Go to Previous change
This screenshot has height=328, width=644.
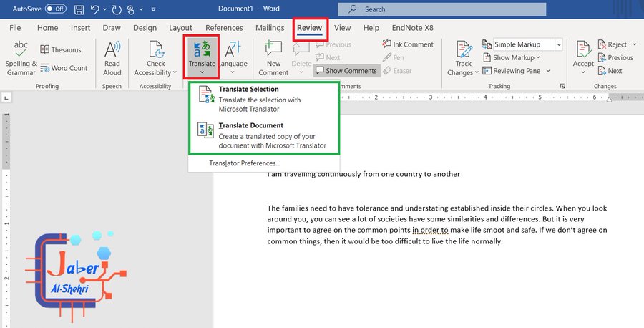click(x=615, y=57)
